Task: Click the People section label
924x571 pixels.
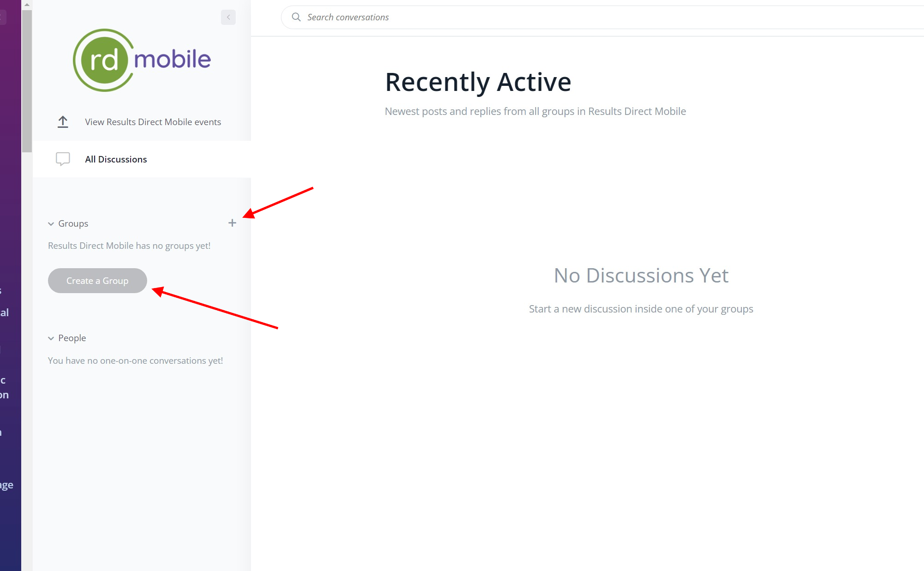Action: click(x=72, y=338)
